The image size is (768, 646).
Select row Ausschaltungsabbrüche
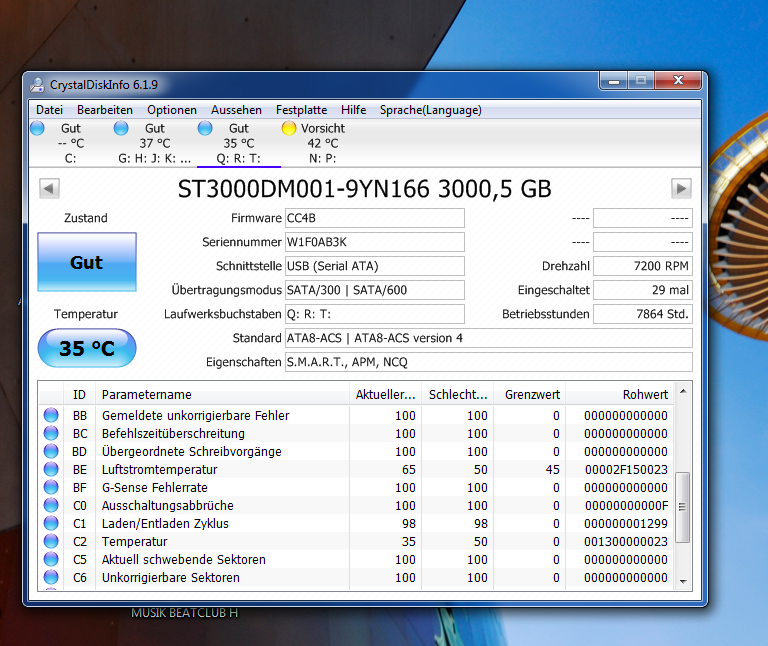coord(356,505)
